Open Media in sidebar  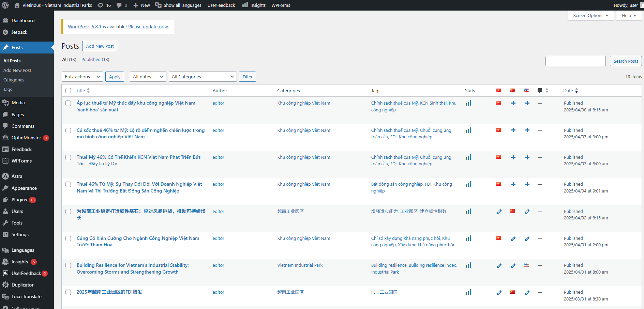18,103
